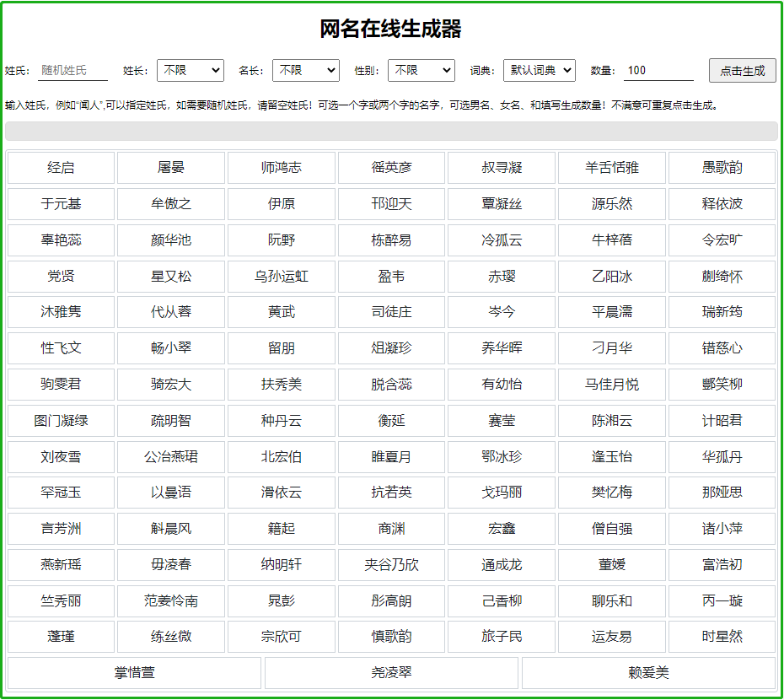Select the name 牟傲之
Image resolution: width=784 pixels, height=700 pixels.
(x=171, y=203)
